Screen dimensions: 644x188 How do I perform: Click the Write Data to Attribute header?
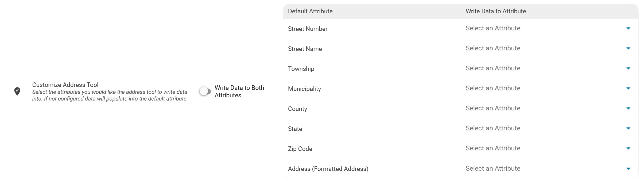click(x=496, y=11)
